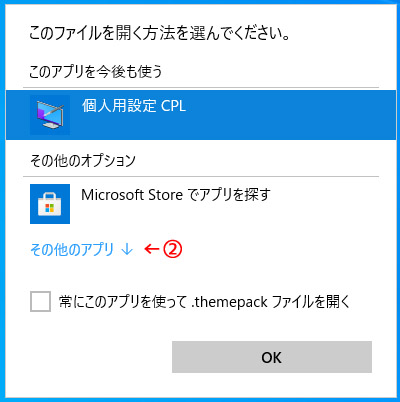Click the "その他のオプション" section heading
400x402 pixels.
pyautogui.click(x=83, y=160)
